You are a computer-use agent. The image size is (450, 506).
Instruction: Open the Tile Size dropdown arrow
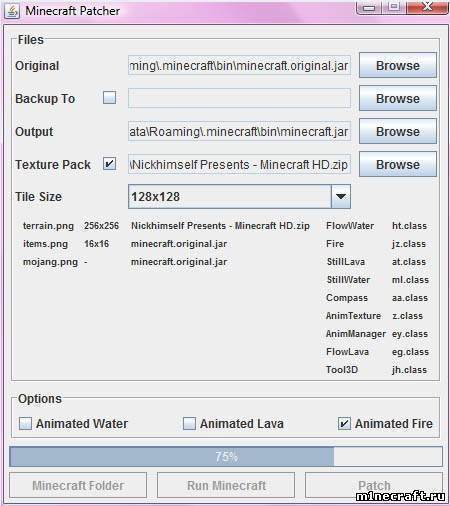[x=341, y=196]
